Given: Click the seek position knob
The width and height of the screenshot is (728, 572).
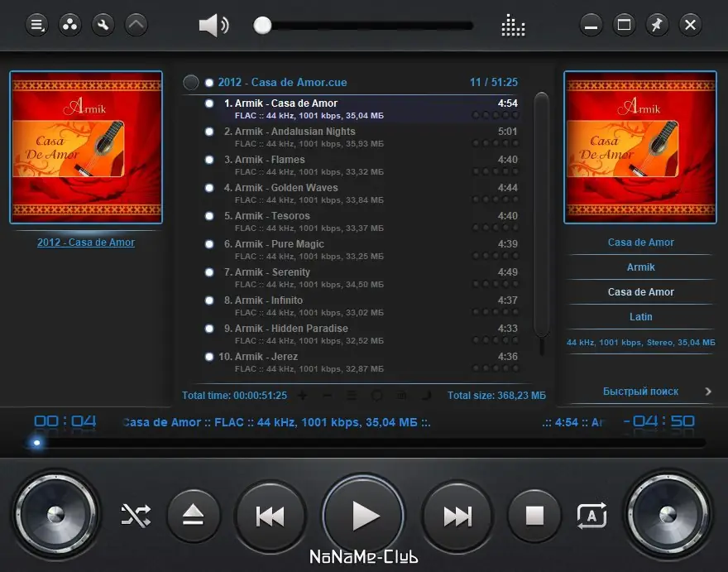Looking at the screenshot, I should (36, 443).
